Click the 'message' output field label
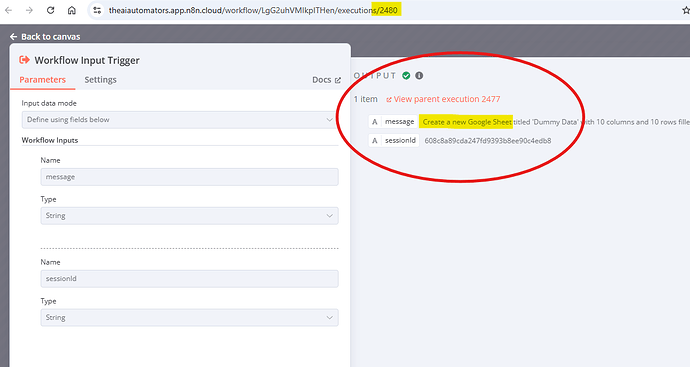 (400, 121)
